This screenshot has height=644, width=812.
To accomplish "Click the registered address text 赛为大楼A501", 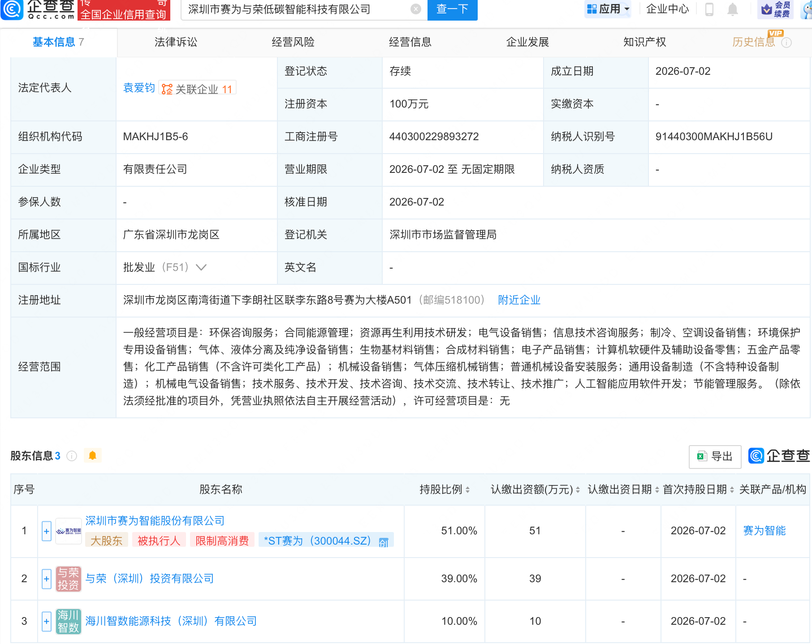I will pos(378,300).
